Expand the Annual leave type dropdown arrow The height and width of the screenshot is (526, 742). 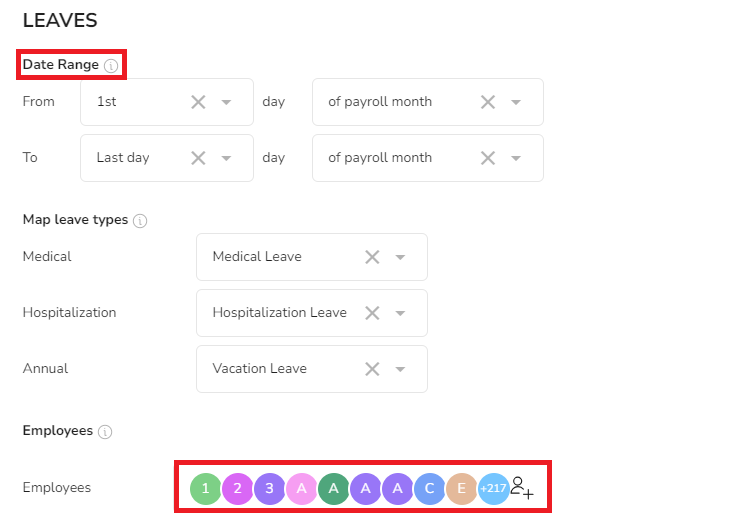pyautogui.click(x=400, y=369)
